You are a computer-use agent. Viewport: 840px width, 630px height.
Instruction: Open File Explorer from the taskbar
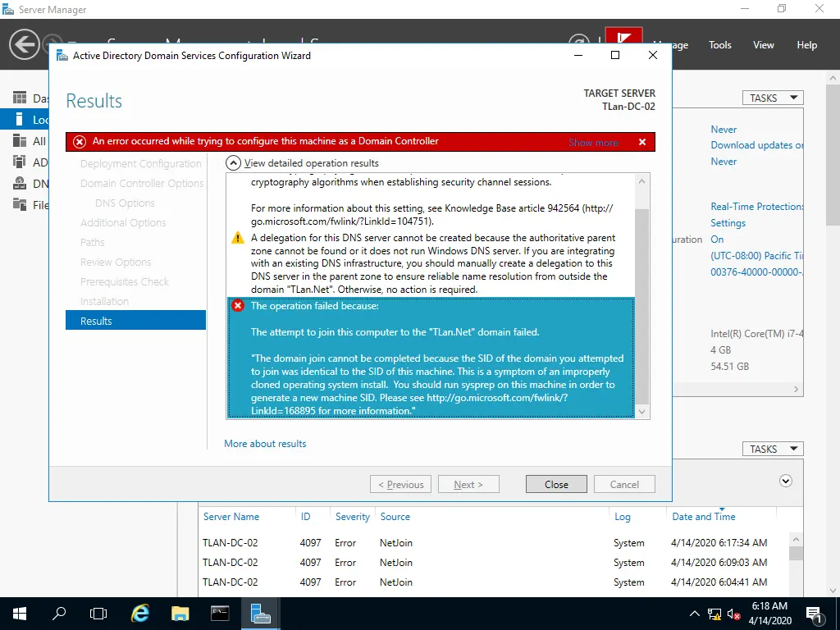(x=180, y=614)
